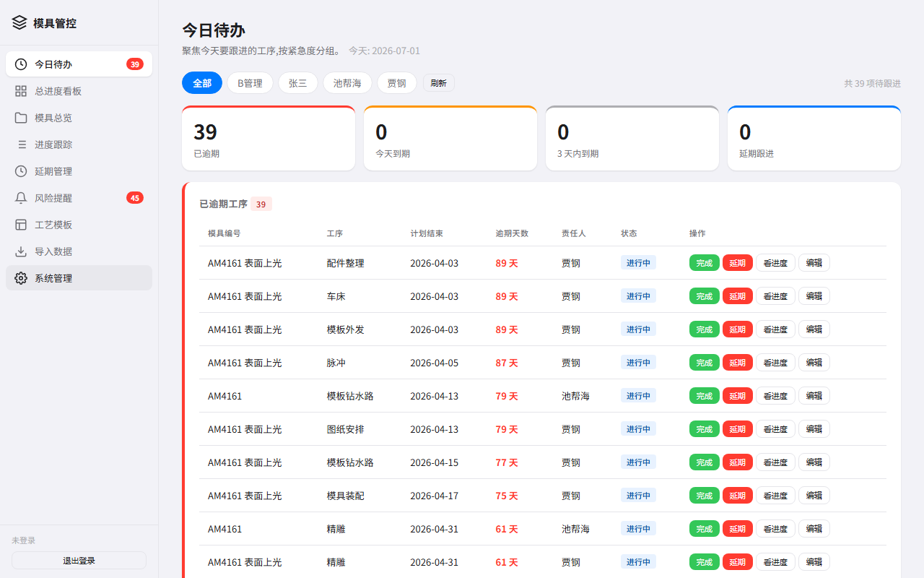Click 编辑 for the 配件整理 row
The width and height of the screenshot is (924, 578).
tap(814, 263)
